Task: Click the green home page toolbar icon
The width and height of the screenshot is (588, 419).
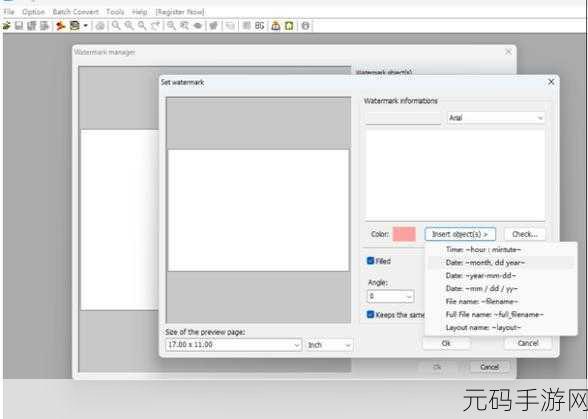Action: (x=289, y=26)
